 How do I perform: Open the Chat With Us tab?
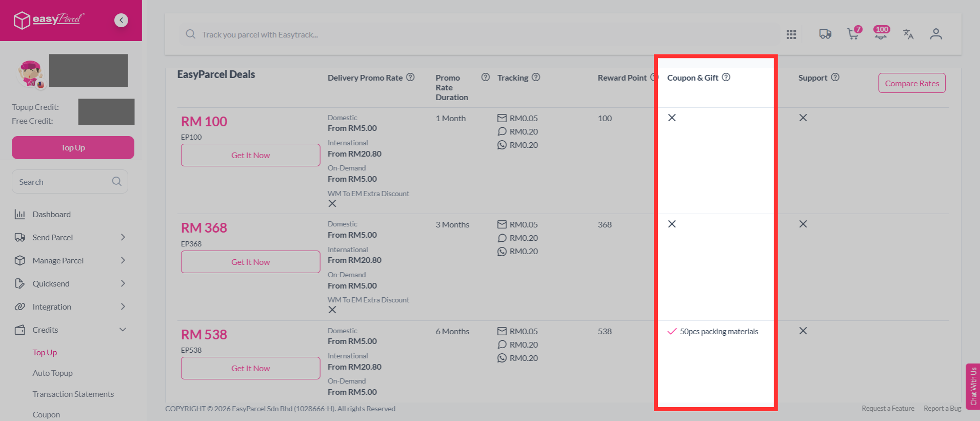[x=973, y=386]
